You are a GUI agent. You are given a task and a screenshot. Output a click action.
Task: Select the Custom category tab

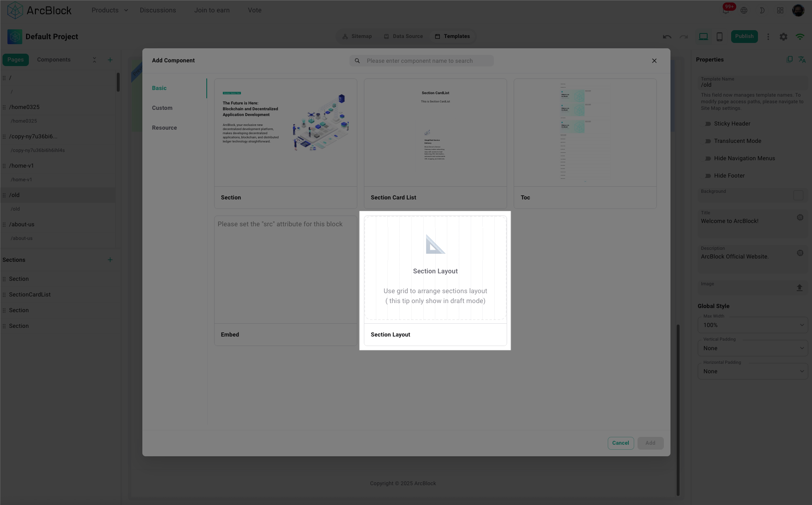[x=162, y=108]
